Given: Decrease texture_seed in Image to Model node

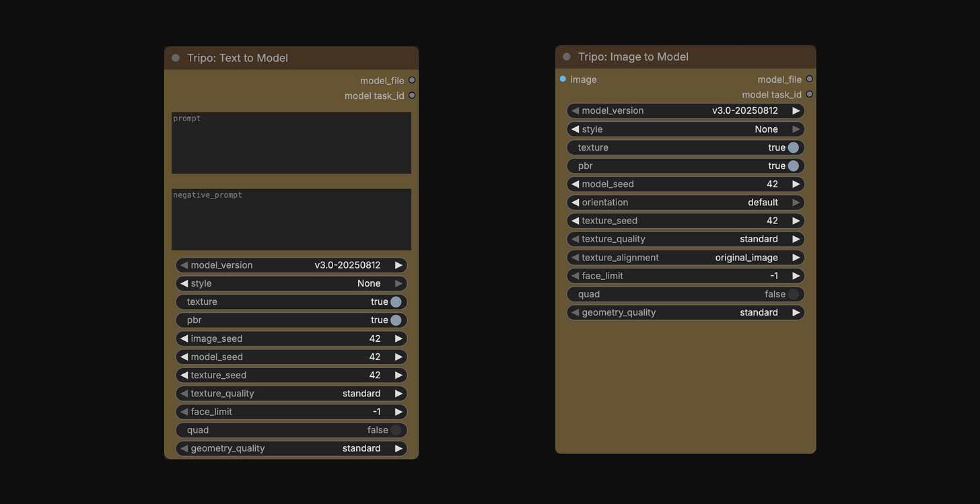Looking at the screenshot, I should (x=575, y=221).
